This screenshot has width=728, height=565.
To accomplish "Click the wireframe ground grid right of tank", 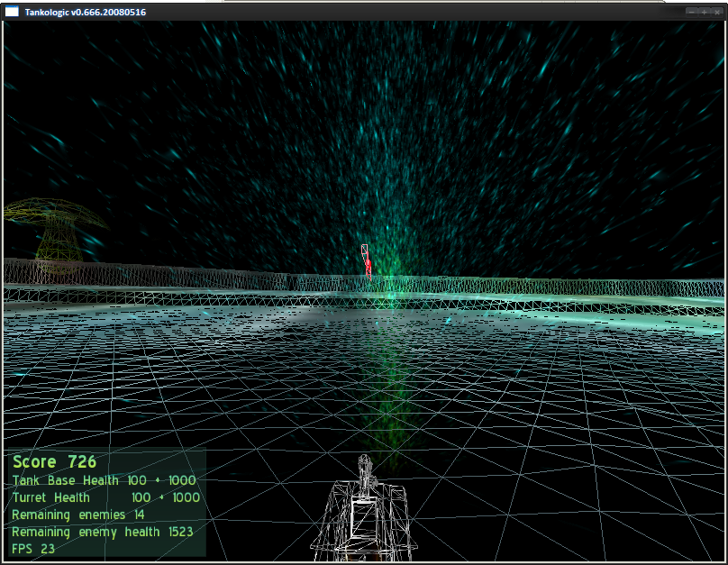I will click(x=557, y=464).
